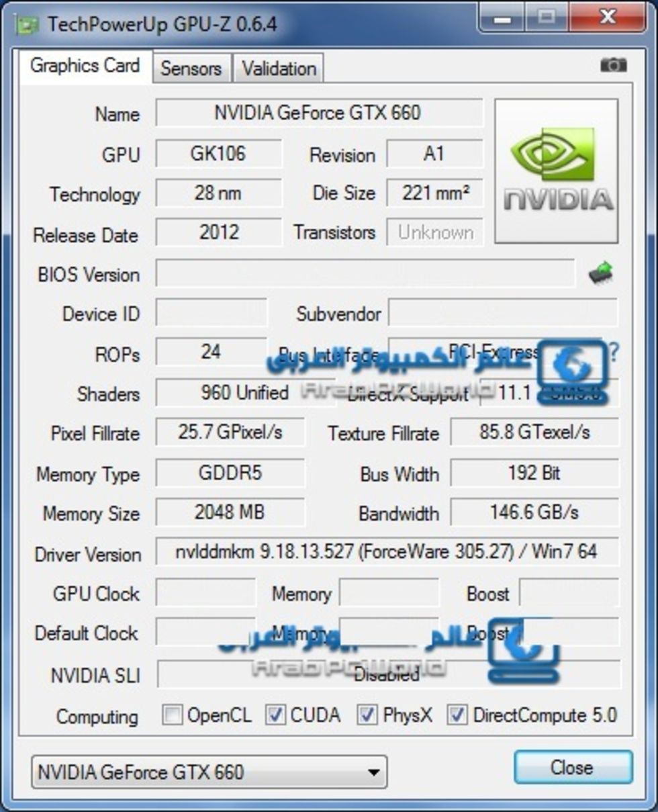The height and width of the screenshot is (812, 658).
Task: Toggle the CUDA checkbox
Action: point(275,715)
